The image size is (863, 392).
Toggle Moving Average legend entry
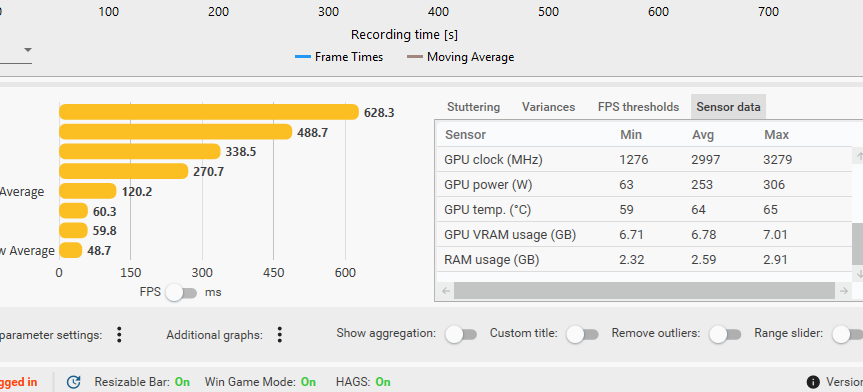[x=460, y=57]
